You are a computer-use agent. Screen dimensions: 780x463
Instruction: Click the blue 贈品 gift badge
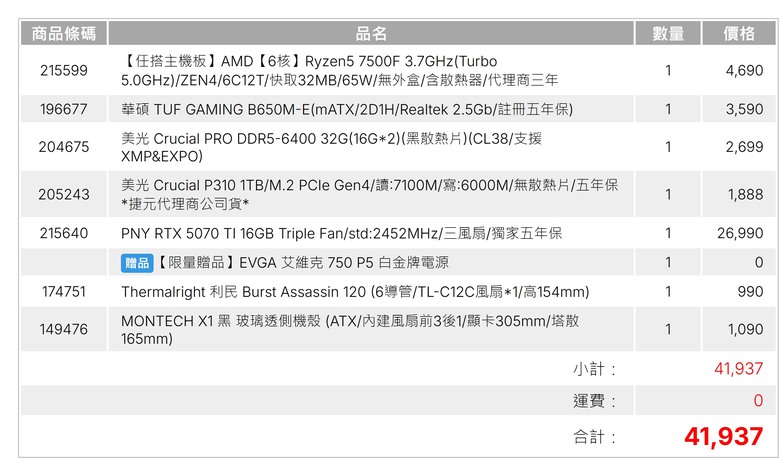point(137,263)
